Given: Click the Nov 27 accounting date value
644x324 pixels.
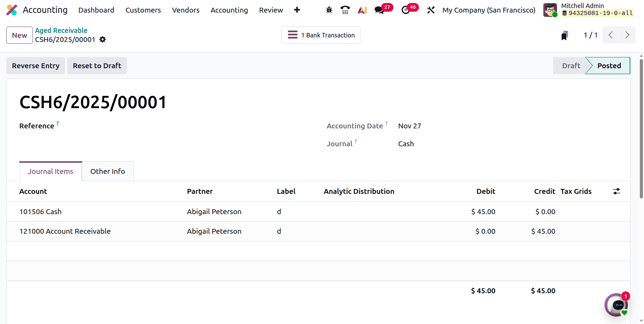Looking at the screenshot, I should (409, 126).
